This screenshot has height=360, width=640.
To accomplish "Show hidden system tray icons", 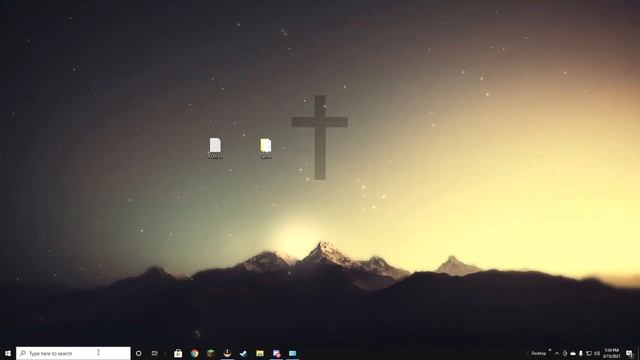I will [557, 353].
